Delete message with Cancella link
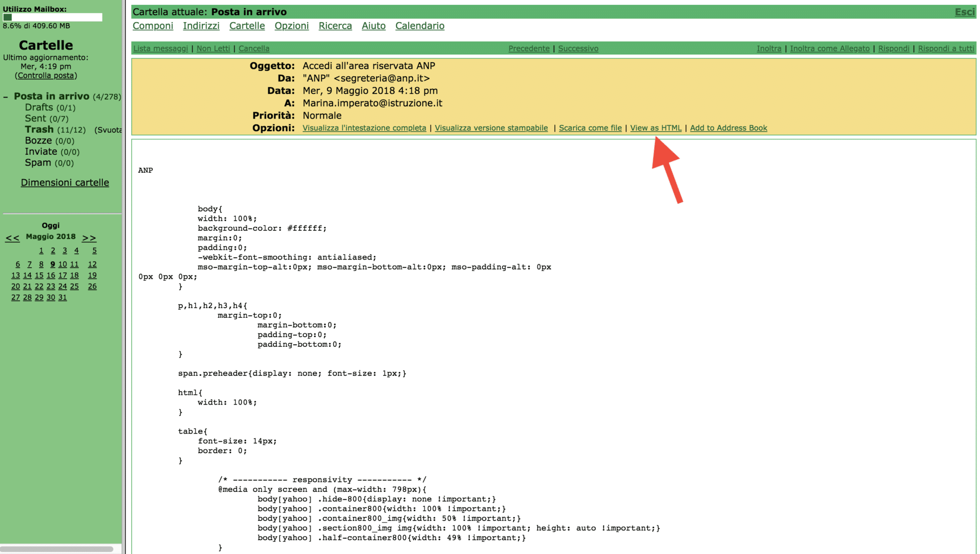 click(254, 48)
